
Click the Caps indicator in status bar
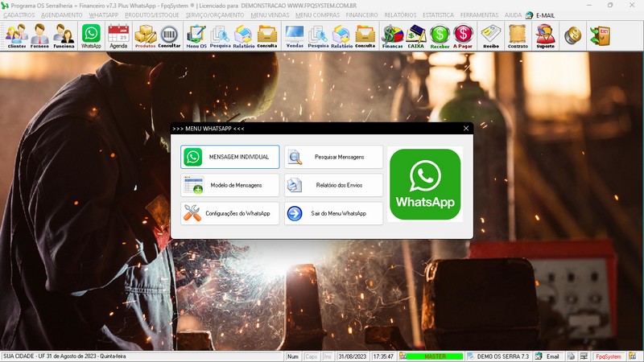[311, 356]
